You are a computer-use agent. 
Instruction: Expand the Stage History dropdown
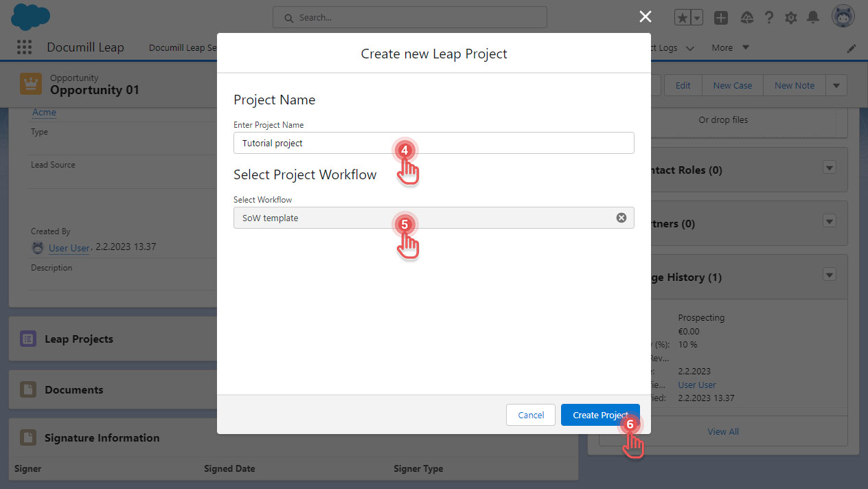(829, 274)
